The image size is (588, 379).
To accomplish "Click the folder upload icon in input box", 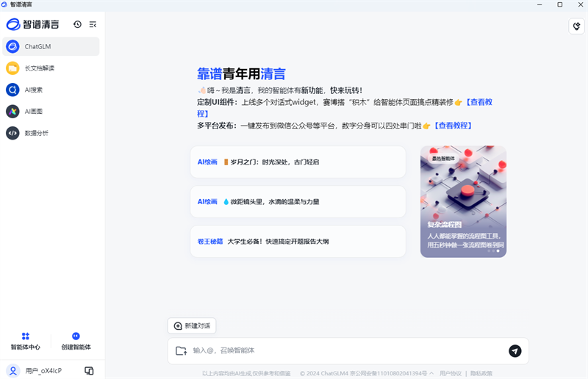I will [x=181, y=351].
